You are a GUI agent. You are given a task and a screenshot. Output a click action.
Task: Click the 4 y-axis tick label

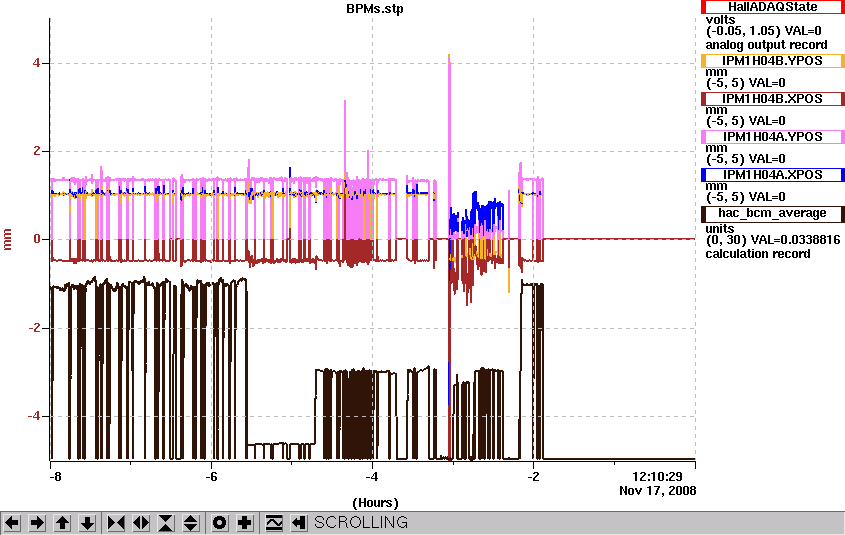point(37,63)
